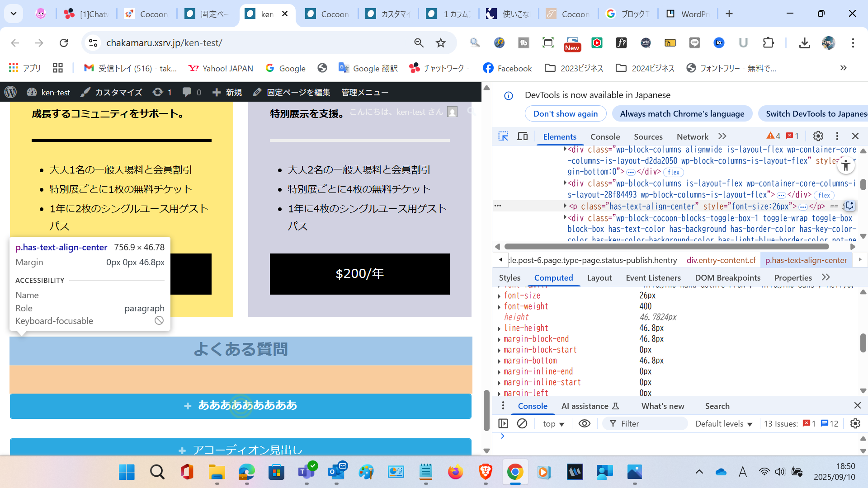
Task: Open console settings gear icon
Action: pos(855,423)
